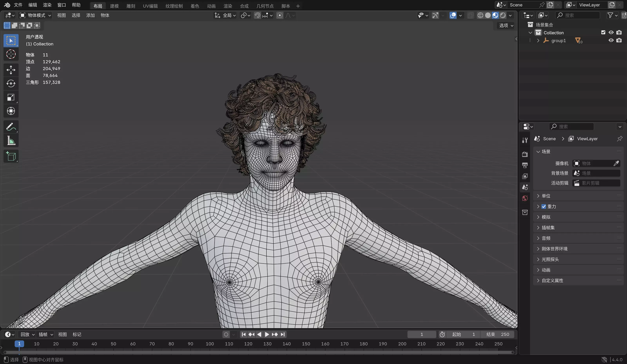
Task: Open the Help menu
Action: click(x=76, y=5)
